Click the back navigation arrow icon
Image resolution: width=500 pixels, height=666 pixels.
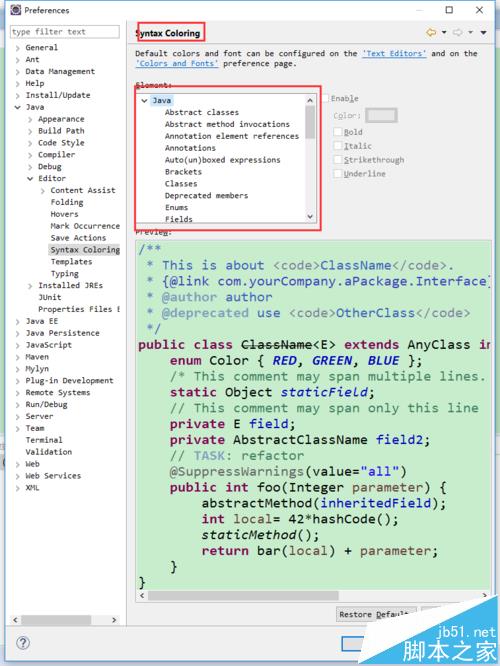(431, 32)
